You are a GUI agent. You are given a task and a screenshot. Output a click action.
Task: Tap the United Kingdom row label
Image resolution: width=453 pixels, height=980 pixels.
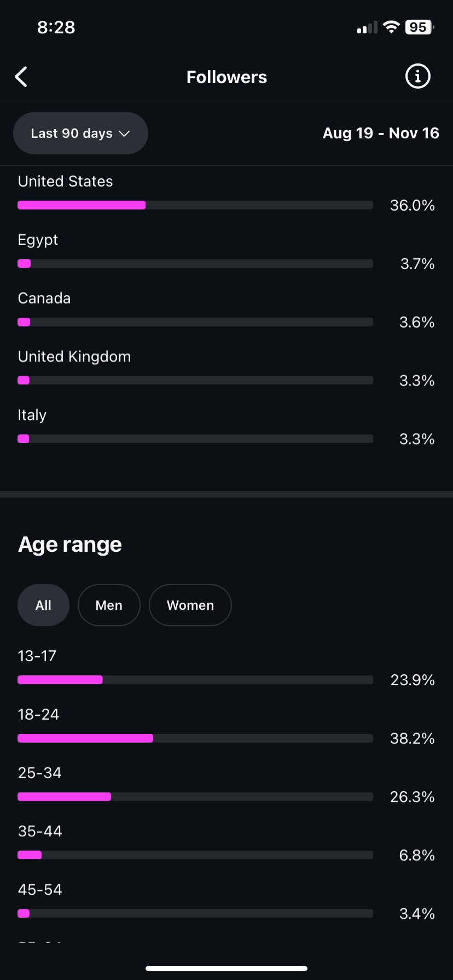[x=74, y=357]
